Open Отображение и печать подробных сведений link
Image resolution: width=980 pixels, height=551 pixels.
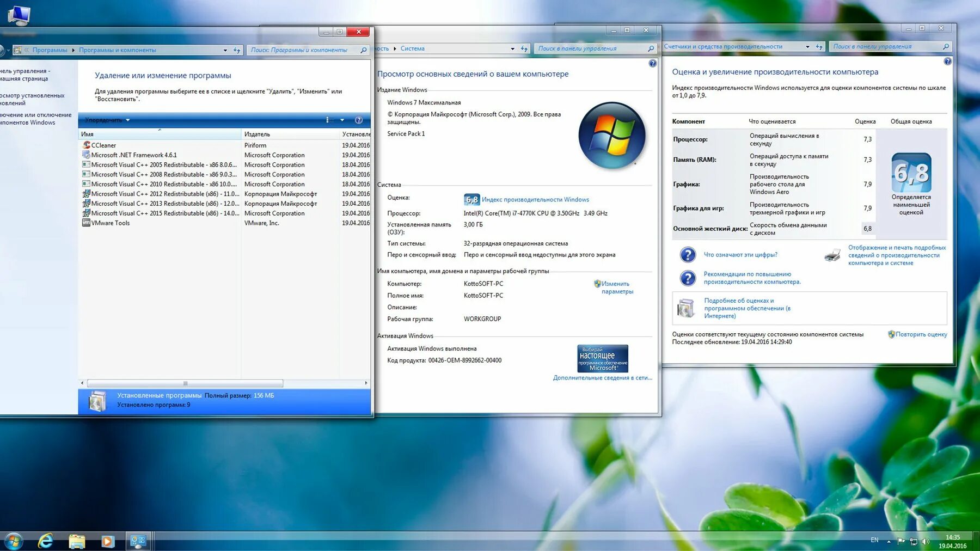897,255
